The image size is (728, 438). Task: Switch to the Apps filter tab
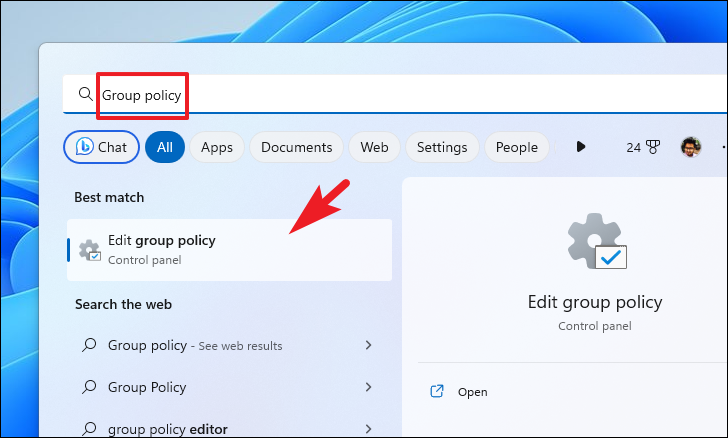217,147
